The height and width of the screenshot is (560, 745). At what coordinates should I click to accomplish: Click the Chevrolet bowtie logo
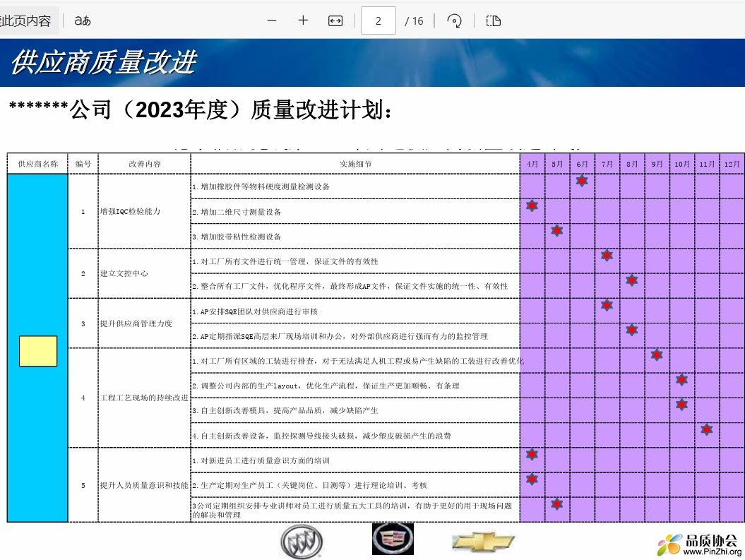483,542
